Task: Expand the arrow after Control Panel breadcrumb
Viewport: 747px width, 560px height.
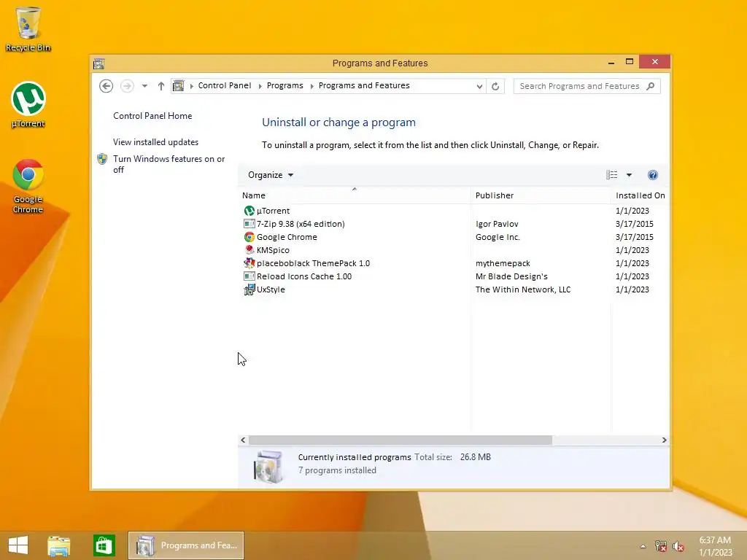Action: 260,86
